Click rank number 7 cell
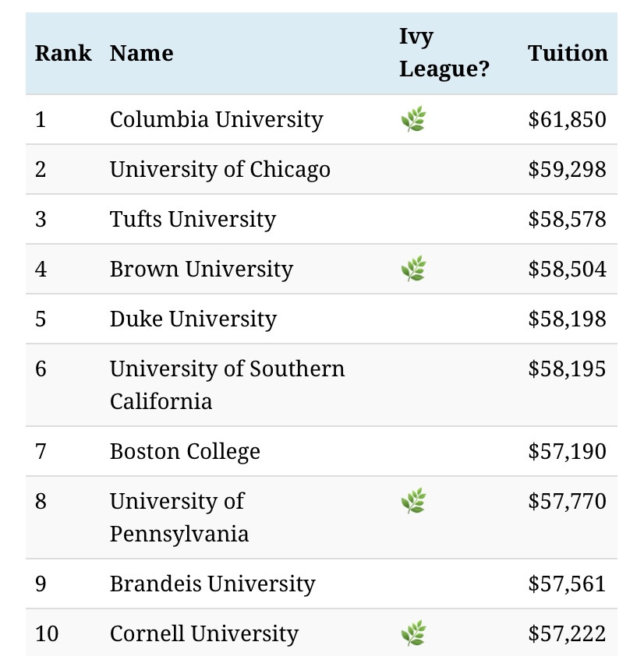This screenshot has height=656, width=644. click(41, 451)
